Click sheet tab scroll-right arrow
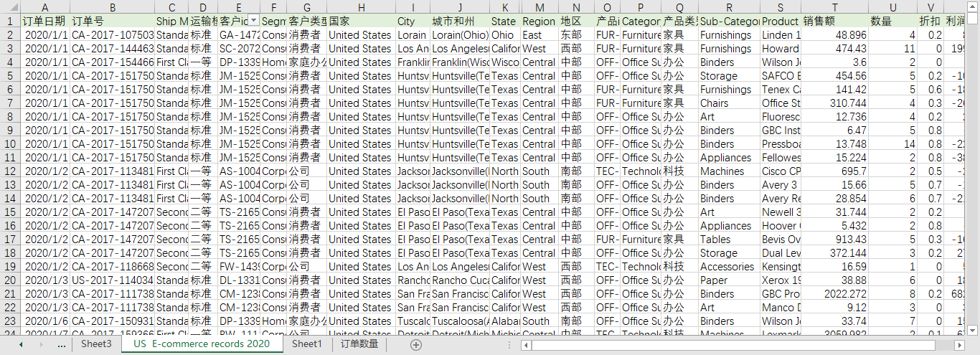The image size is (980, 355). tap(41, 344)
